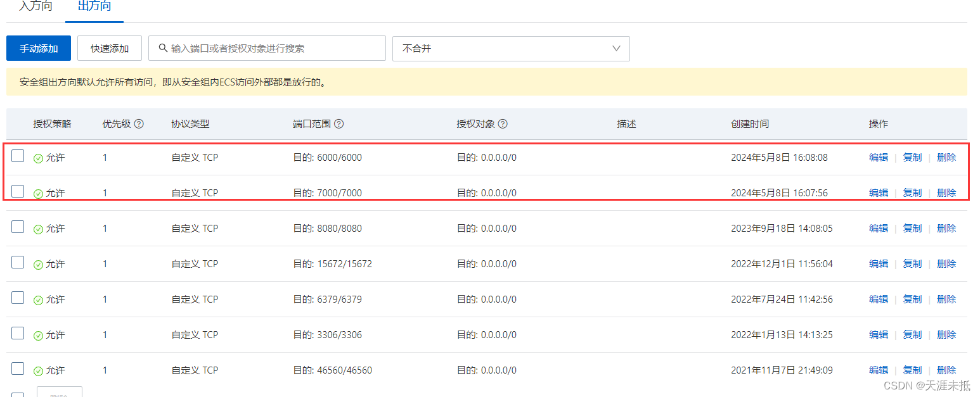Click green allow icon in 6000/6000 row
Image resolution: width=980 pixels, height=397 pixels.
[38, 158]
